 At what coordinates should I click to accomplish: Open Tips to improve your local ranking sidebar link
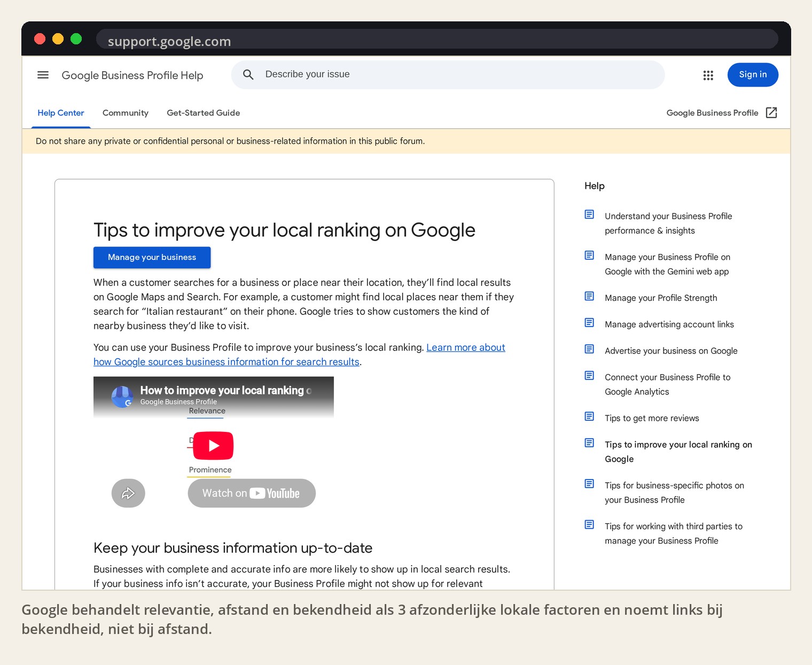click(x=678, y=452)
